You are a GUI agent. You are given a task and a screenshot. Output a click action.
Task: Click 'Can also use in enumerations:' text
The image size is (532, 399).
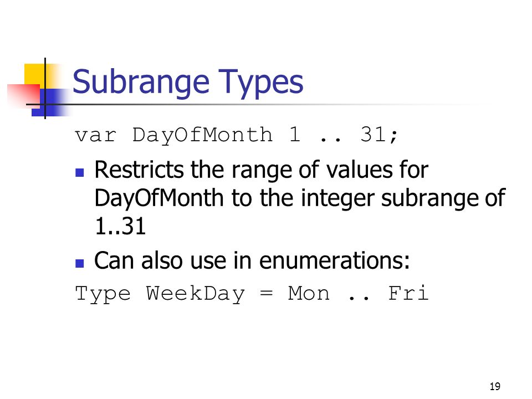(252, 261)
